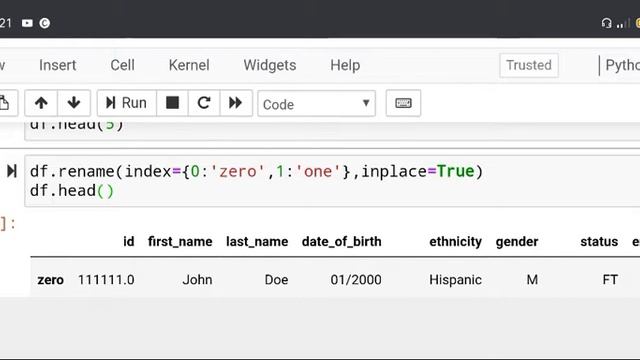Click the 'date_of_birth' column header
This screenshot has width=640, height=360.
342,242
